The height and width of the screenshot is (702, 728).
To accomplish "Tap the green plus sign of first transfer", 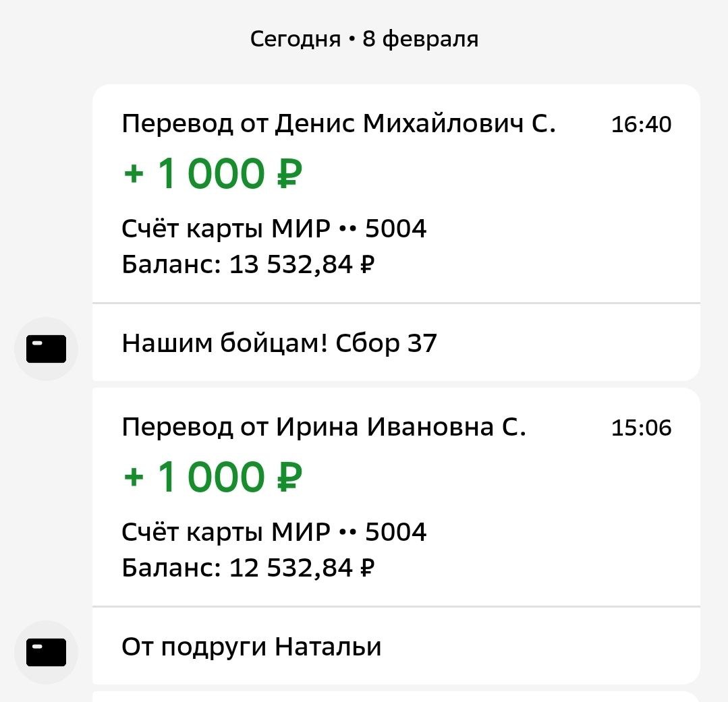I will (x=134, y=174).
